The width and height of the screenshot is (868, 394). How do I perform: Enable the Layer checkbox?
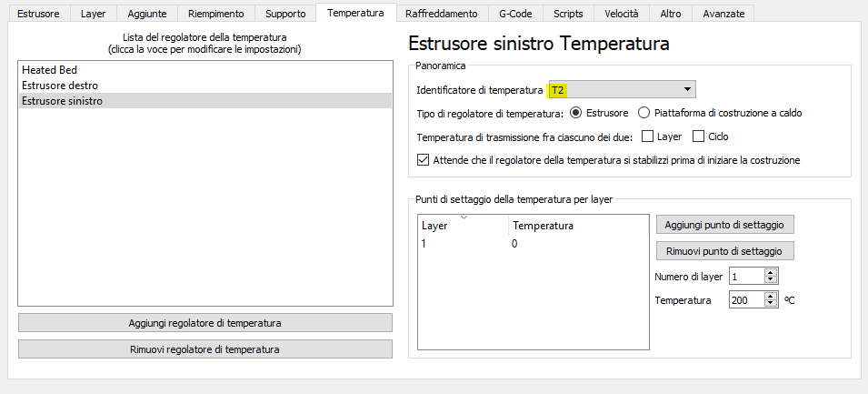[648, 136]
